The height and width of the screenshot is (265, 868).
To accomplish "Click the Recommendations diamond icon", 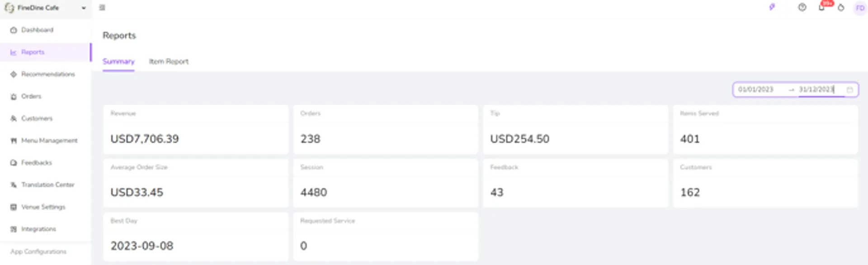I will [x=14, y=74].
